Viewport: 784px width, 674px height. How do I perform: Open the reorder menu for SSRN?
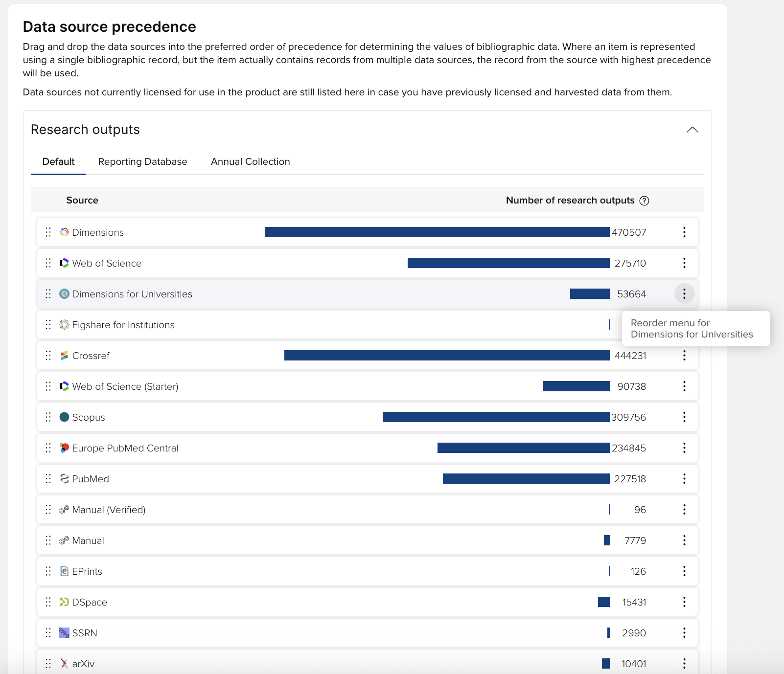(x=684, y=633)
